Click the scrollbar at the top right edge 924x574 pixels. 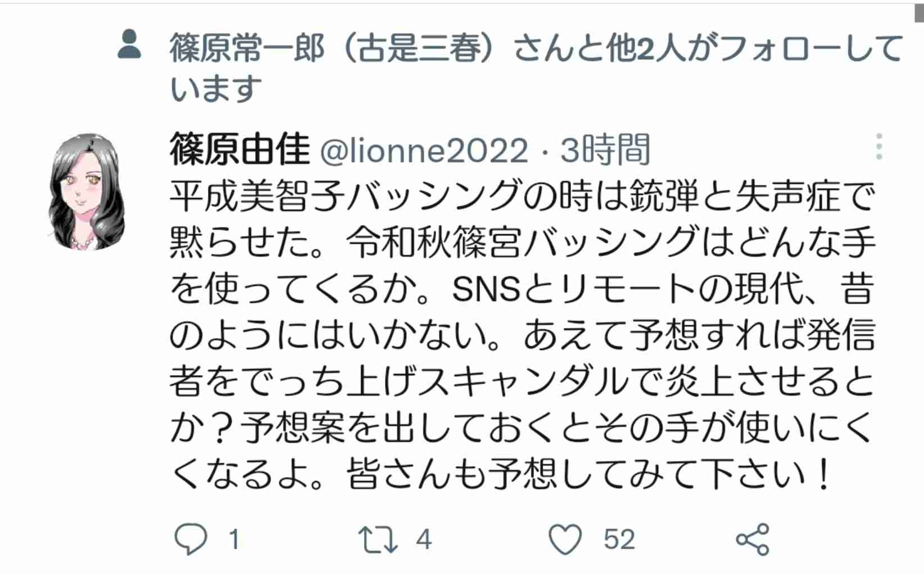pos(919,13)
